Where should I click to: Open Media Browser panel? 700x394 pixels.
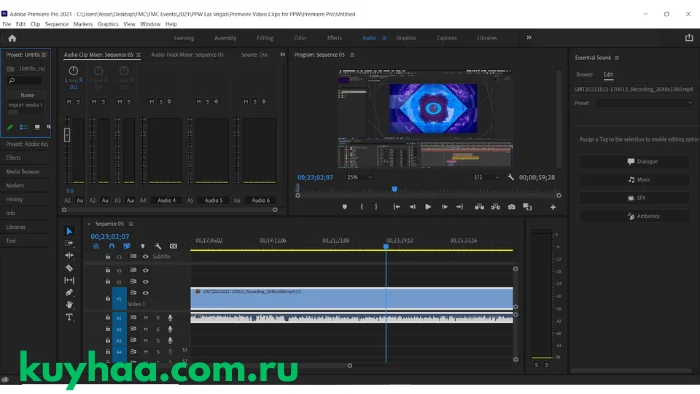(23, 172)
